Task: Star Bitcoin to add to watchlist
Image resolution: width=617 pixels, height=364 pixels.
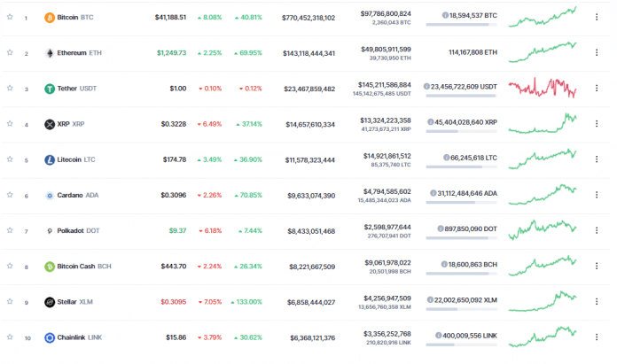Action: (x=10, y=18)
